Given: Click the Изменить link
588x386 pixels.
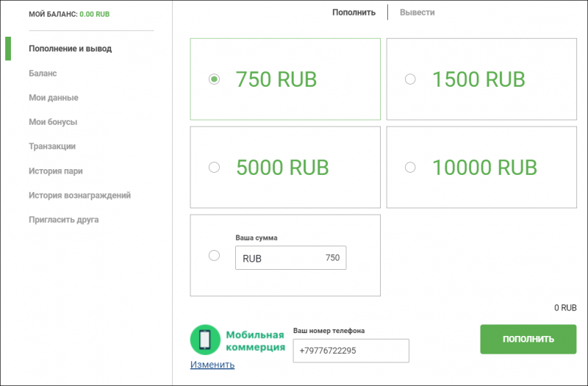Looking at the screenshot, I should 212,365.
